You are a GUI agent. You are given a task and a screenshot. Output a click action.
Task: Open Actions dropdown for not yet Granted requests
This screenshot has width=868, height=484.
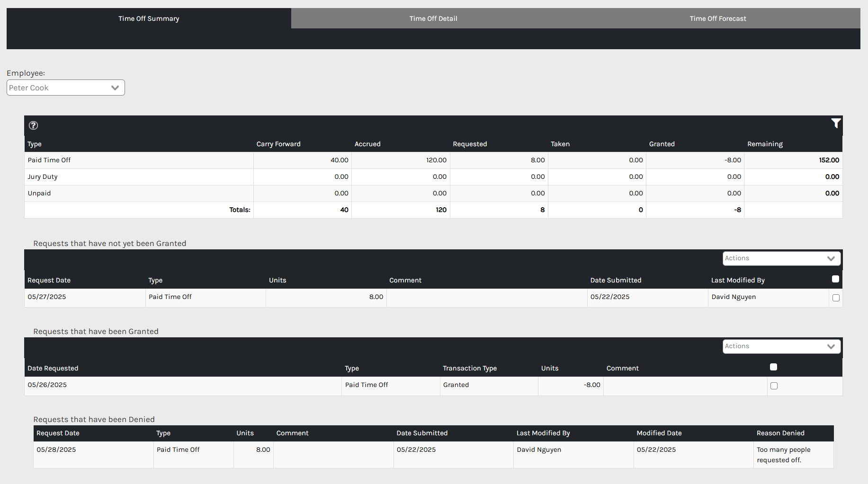(x=781, y=258)
